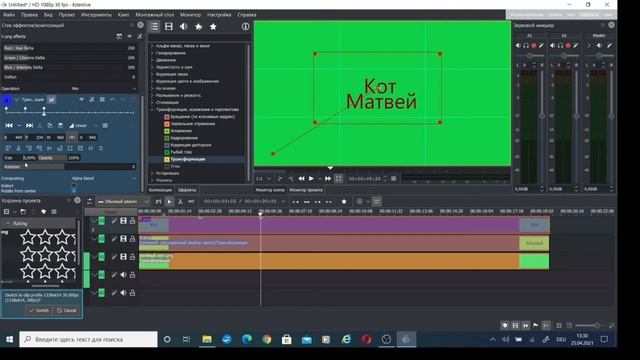640x360 pixels.
Task: Open track effects pencil on first video track
Action: coord(114,221)
